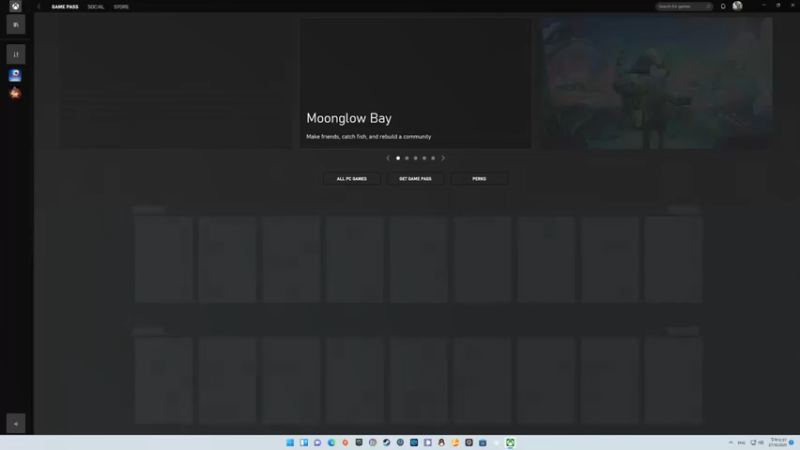
Task: Click the Get Game Pass button
Action: [x=415, y=179]
